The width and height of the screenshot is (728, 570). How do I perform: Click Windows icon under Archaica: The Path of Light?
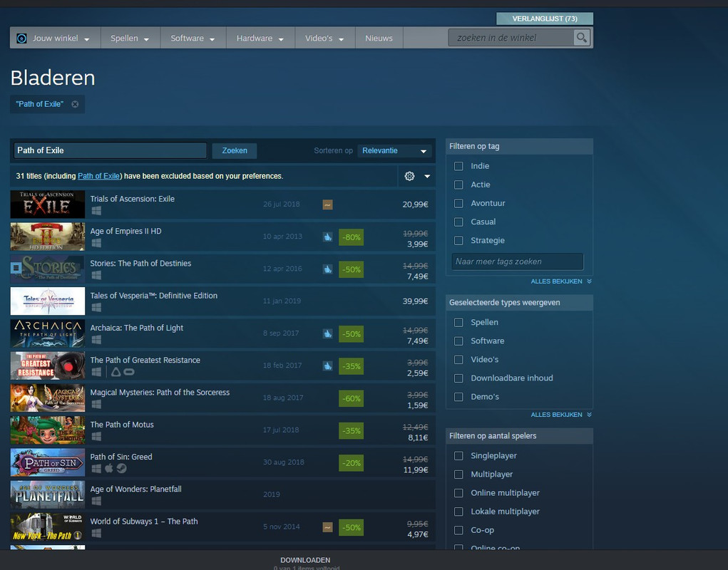click(x=96, y=340)
